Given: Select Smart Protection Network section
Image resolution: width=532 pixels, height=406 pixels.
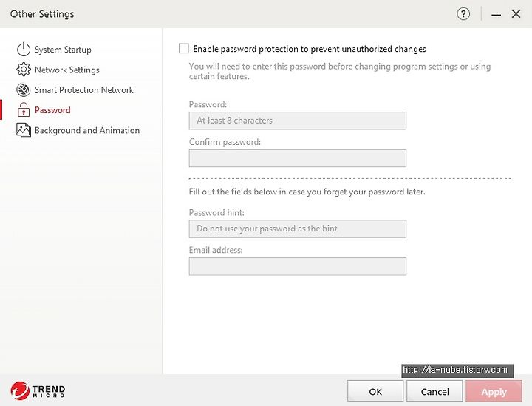Looking at the screenshot, I should click(83, 90).
